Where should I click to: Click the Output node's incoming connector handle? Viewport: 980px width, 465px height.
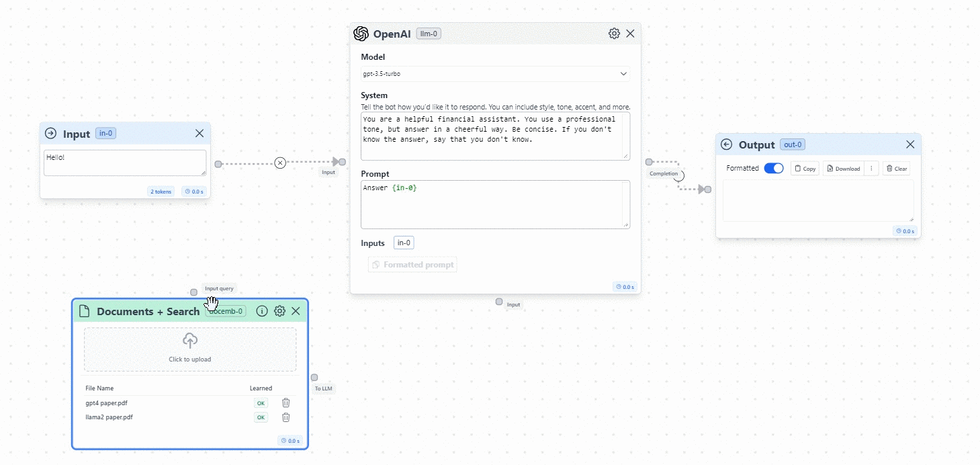[708, 189]
